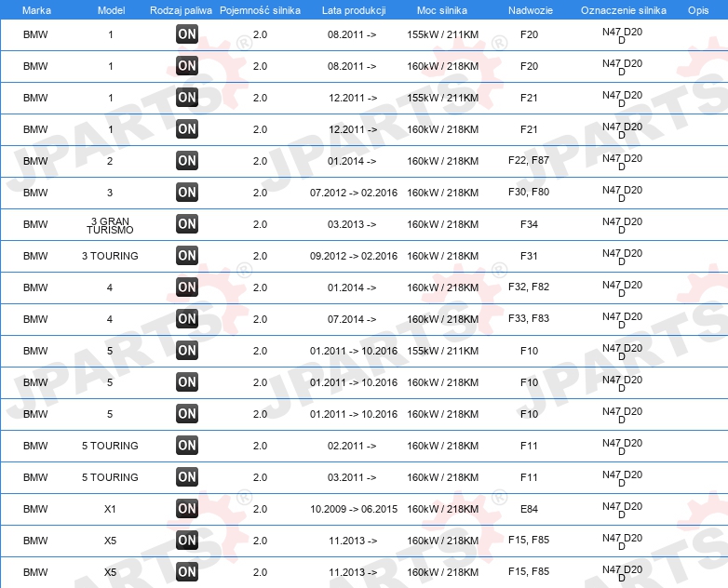Screen dimensions: 728x588
Task: Click the ON icon in 5 TOURING 02.2011 row
Action: pos(187,445)
